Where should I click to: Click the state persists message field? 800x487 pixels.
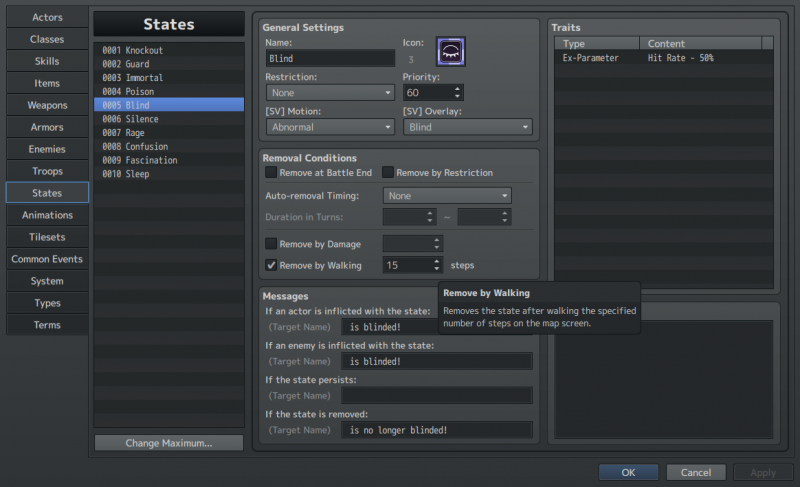[x=437, y=395]
